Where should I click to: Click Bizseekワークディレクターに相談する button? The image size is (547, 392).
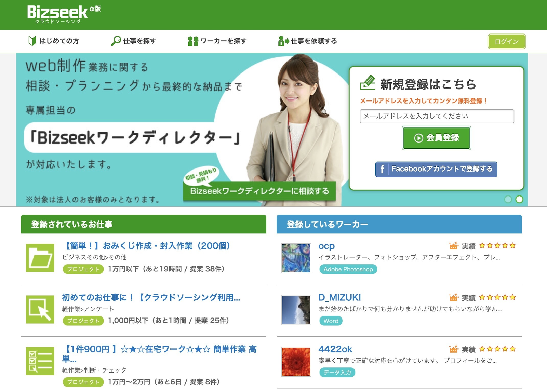[259, 191]
